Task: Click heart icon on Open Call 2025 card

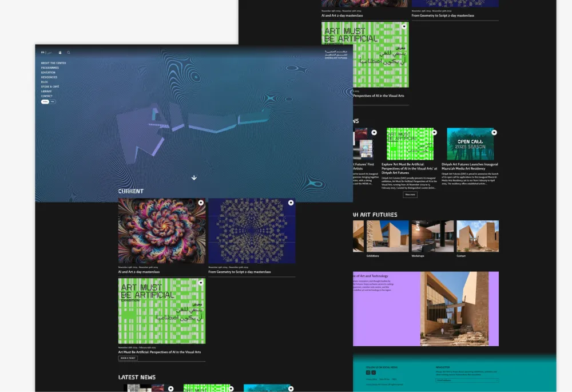Action: tap(494, 132)
